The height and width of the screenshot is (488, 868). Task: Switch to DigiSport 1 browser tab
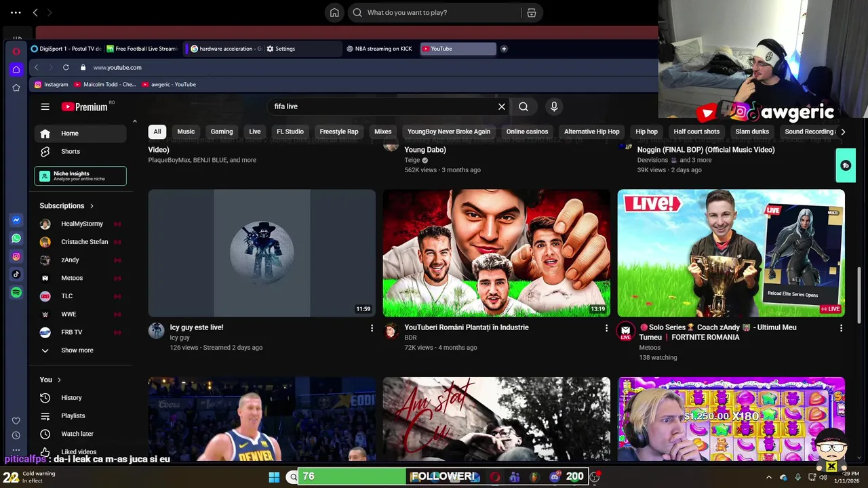(x=66, y=49)
